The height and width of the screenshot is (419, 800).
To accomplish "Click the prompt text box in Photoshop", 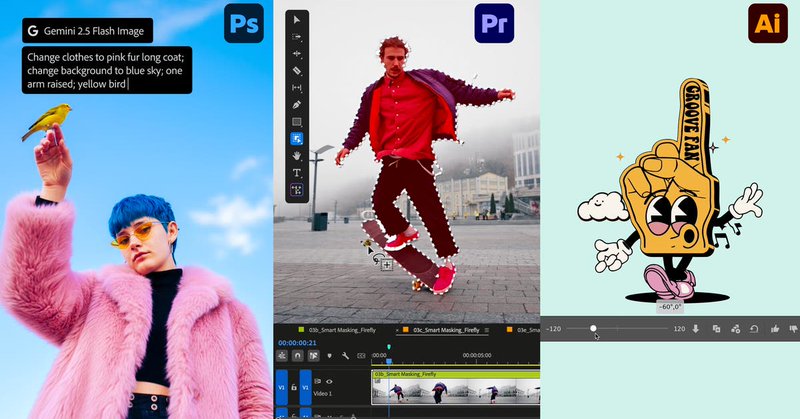I will [107, 70].
